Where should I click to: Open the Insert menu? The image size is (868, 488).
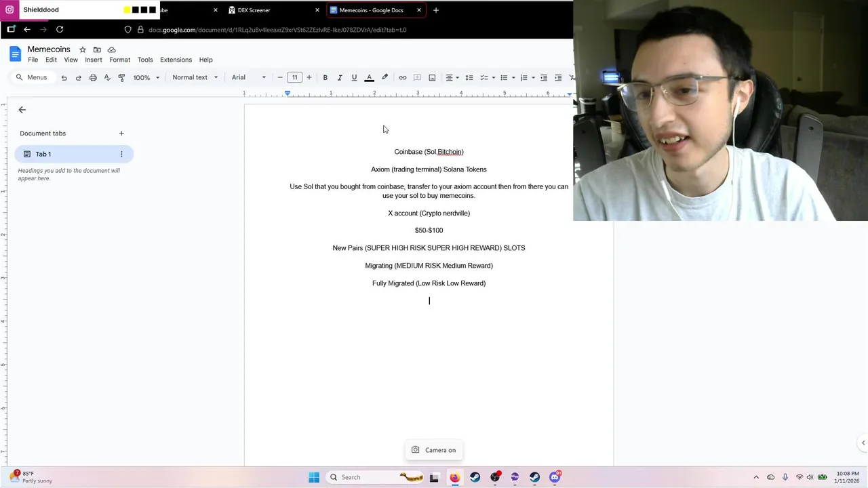pos(94,60)
